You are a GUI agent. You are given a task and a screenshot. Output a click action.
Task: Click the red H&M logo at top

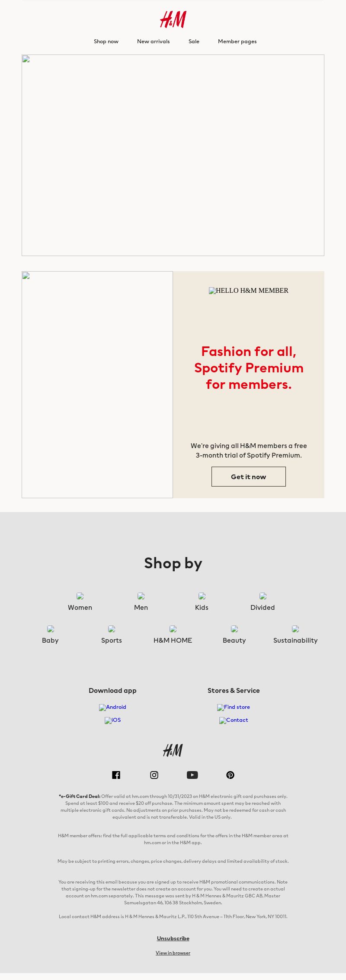pos(173,20)
